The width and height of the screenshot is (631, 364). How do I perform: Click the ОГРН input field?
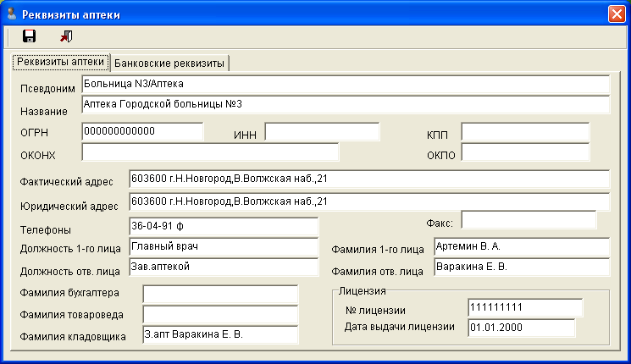tap(142, 131)
